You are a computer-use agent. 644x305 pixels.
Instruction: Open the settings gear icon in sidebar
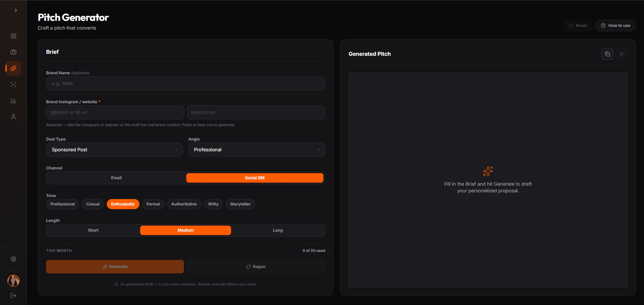[13, 259]
